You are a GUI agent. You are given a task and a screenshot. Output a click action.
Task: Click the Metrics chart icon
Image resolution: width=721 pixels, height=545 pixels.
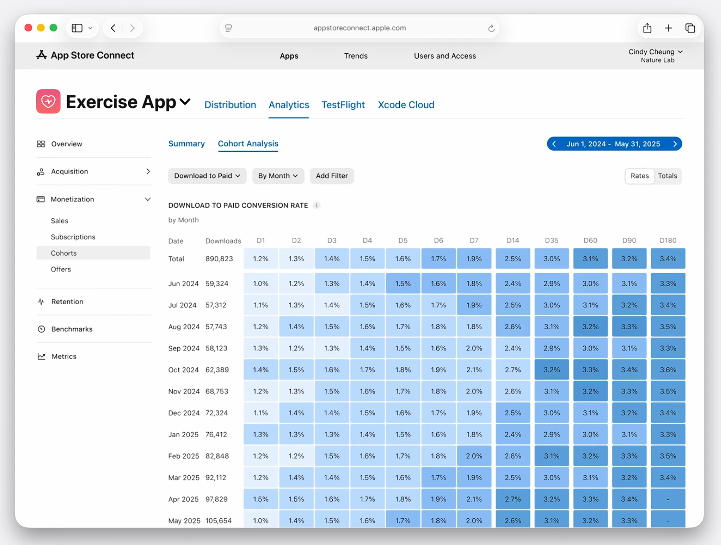pyautogui.click(x=41, y=356)
